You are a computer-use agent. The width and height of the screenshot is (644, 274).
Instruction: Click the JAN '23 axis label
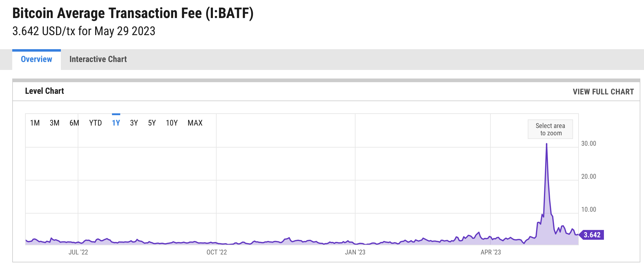[355, 252]
